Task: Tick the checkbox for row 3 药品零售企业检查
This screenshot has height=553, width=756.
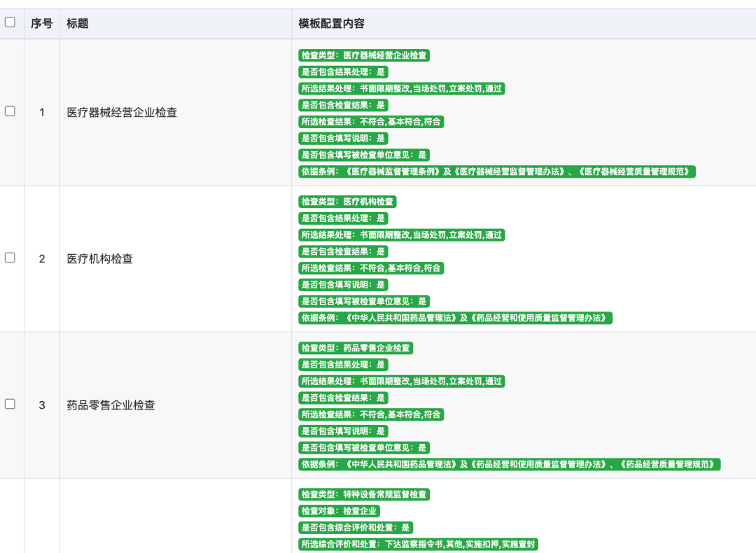Action: coord(10,404)
